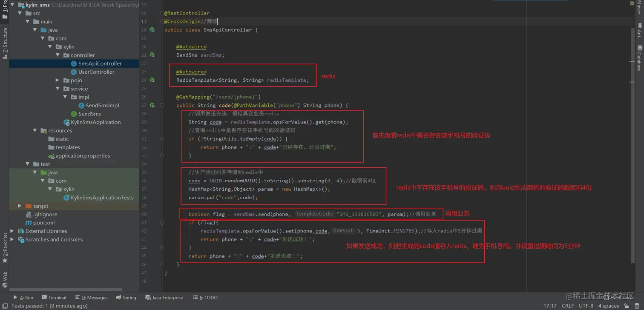
Task: Collapse the test folder
Action: pyautogui.click(x=28, y=164)
